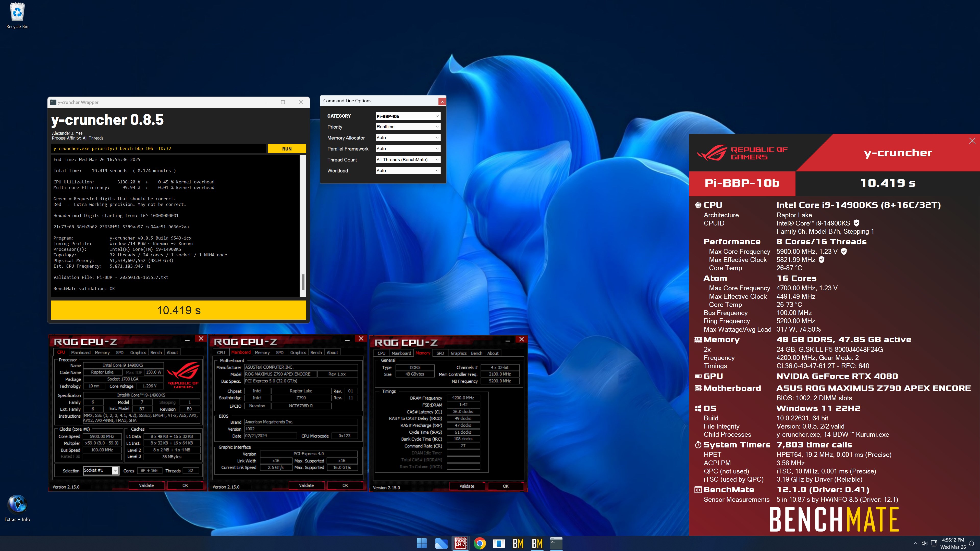Click the ROG logo inside the CPU-Z CPU tab
980x551 pixels.
coord(183,375)
